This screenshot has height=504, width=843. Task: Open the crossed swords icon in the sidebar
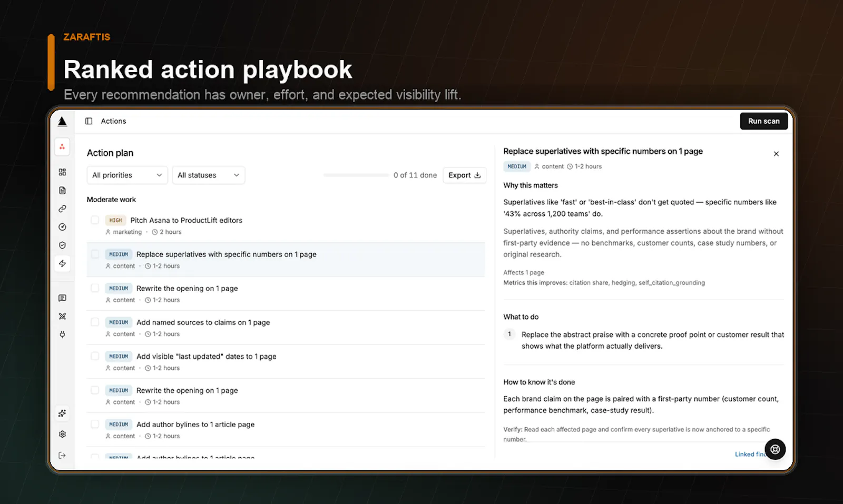(x=62, y=316)
